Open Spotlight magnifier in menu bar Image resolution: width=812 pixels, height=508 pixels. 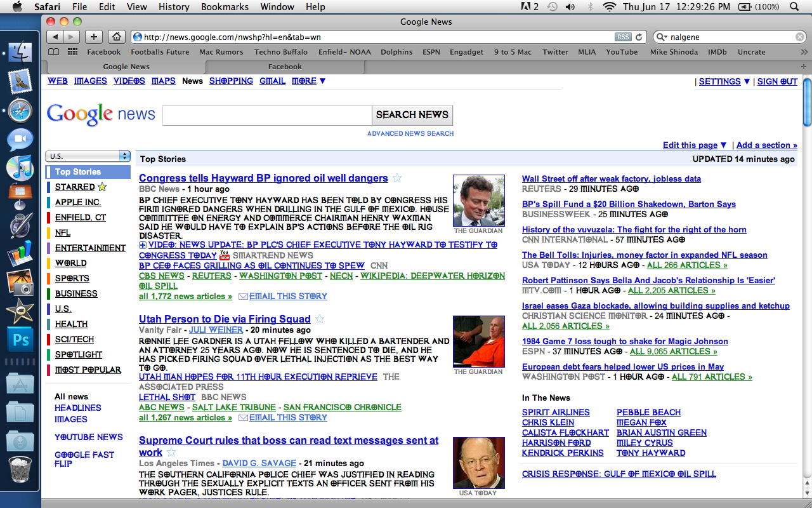pyautogui.click(x=794, y=6)
